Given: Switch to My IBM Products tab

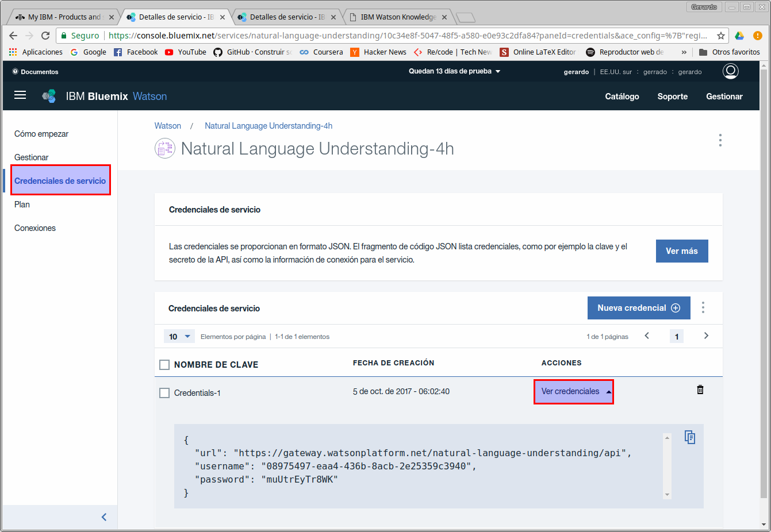Looking at the screenshot, I should (x=63, y=17).
